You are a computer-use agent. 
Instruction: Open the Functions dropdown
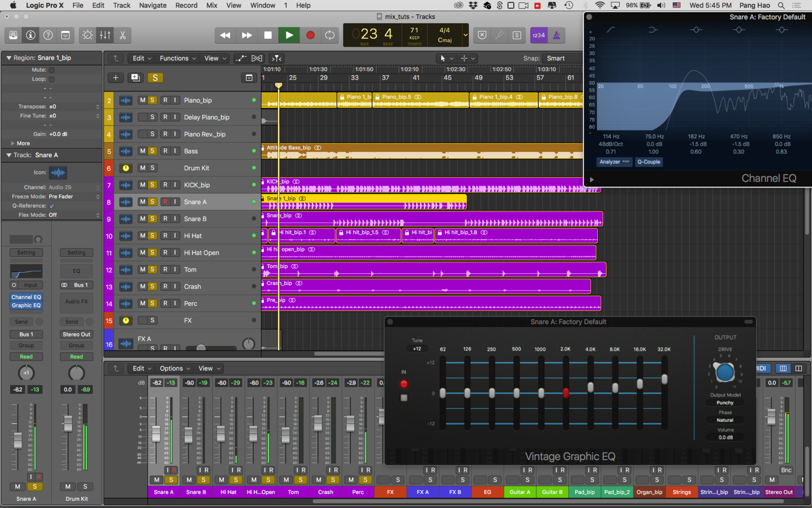pyautogui.click(x=178, y=58)
